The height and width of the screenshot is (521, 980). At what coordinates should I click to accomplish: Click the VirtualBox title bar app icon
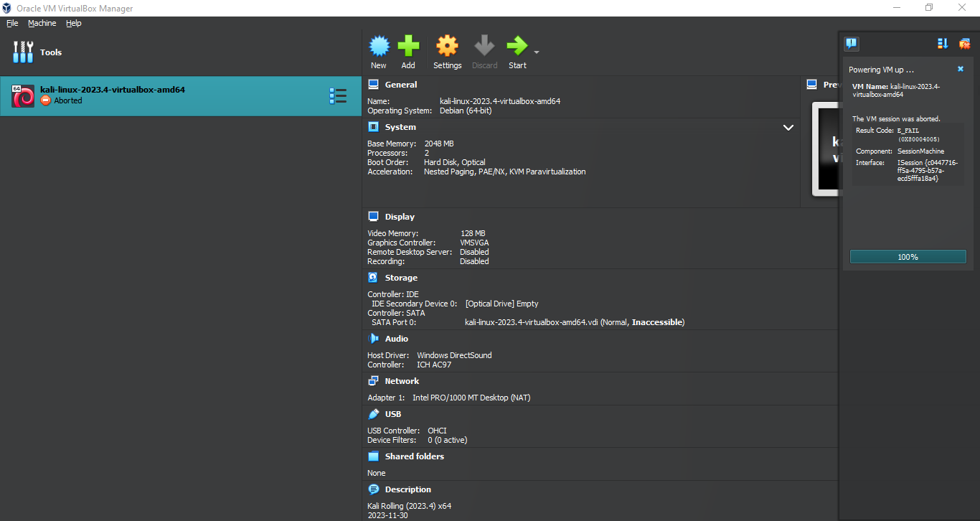[x=7, y=8]
